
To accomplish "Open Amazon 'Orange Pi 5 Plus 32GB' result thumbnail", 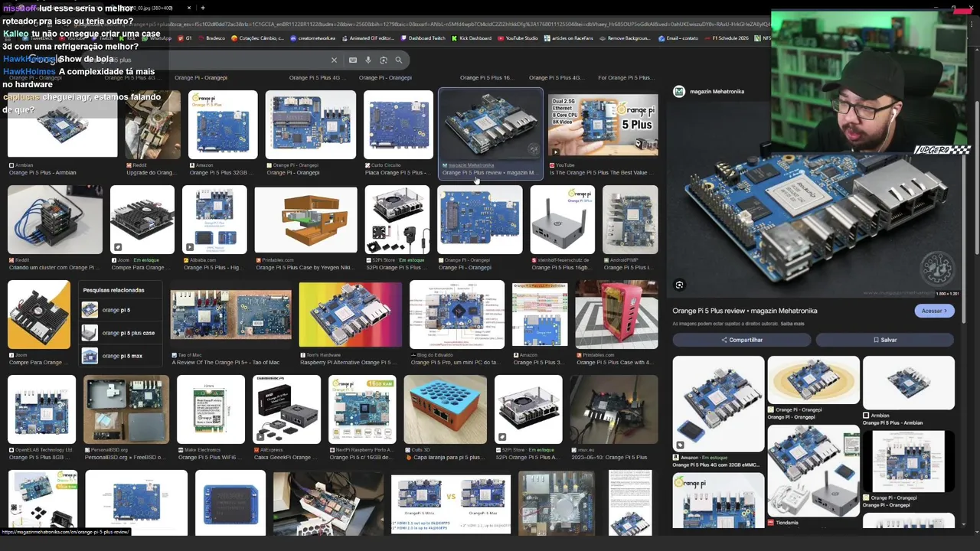I will pos(223,125).
